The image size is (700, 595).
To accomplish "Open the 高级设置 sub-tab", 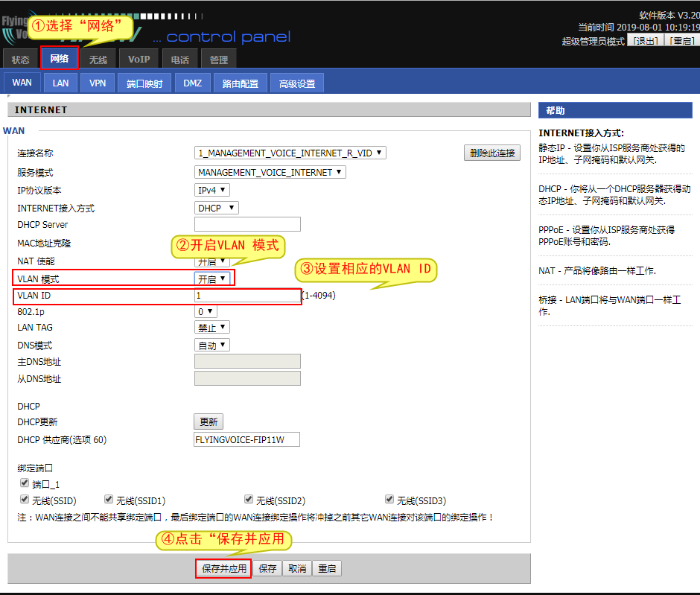I will click(x=297, y=83).
